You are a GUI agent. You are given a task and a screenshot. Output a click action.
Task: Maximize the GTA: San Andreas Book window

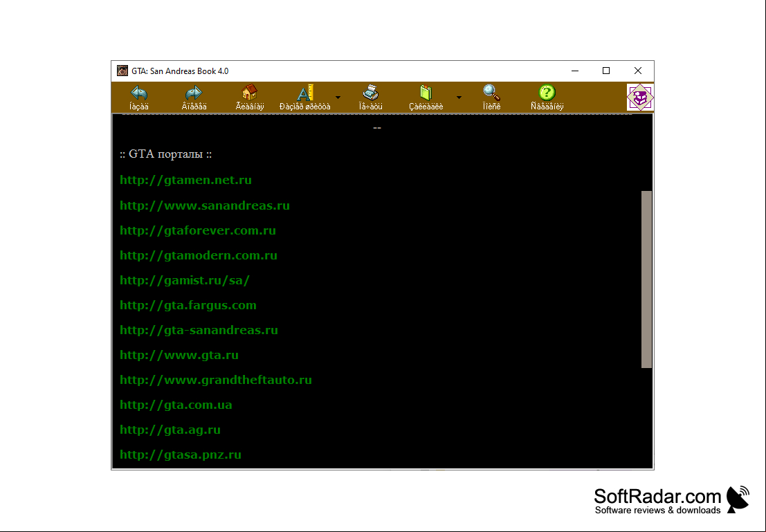click(x=606, y=71)
